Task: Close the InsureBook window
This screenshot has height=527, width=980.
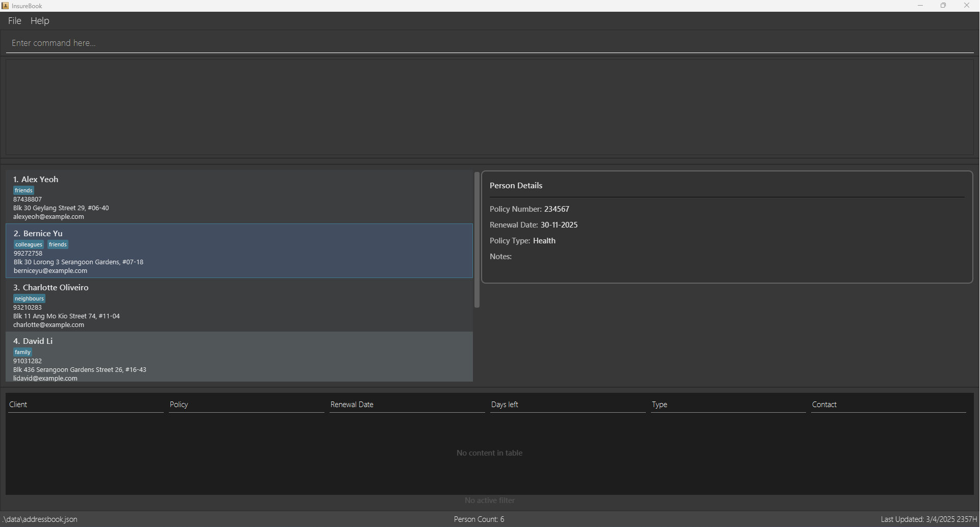Action: pyautogui.click(x=967, y=6)
